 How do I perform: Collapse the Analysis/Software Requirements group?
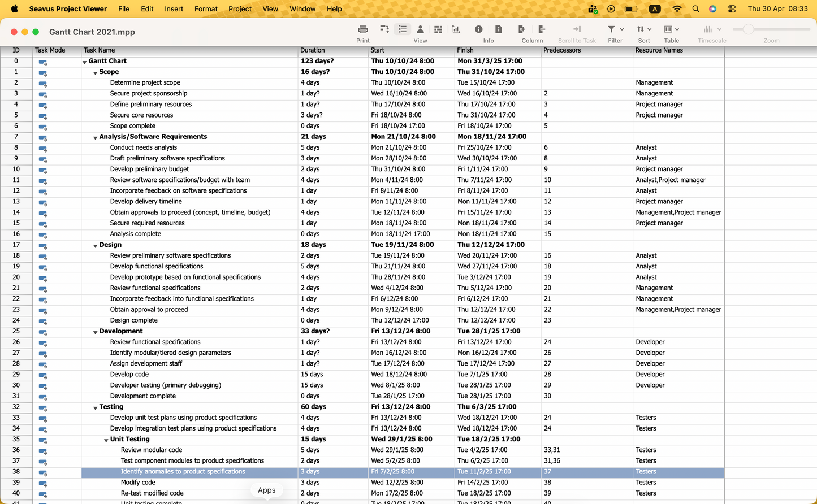point(95,138)
